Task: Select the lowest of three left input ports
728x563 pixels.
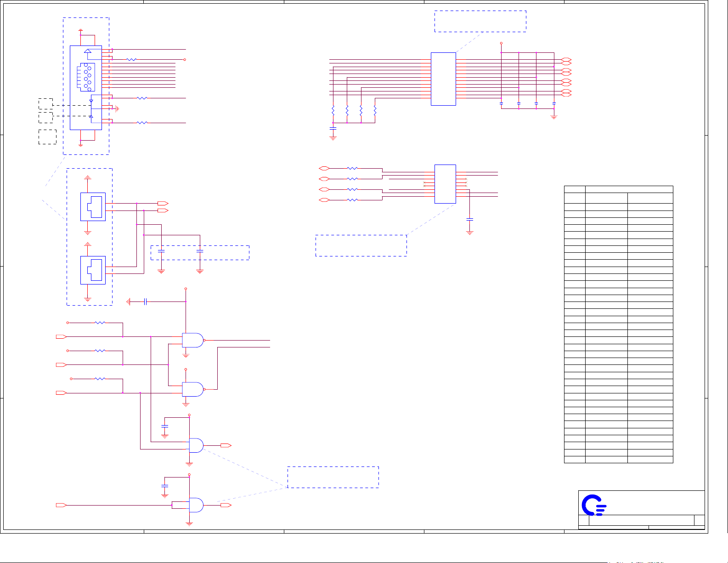Action: [62, 393]
